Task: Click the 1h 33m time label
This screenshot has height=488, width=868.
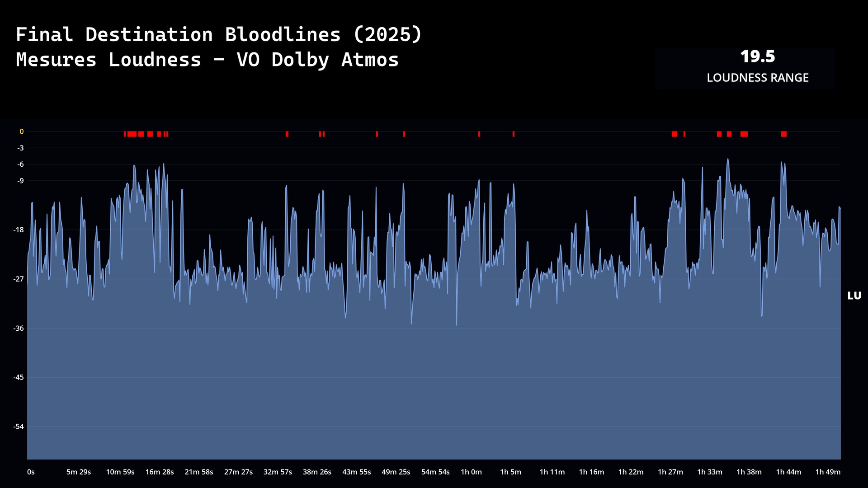Action: tap(709, 472)
